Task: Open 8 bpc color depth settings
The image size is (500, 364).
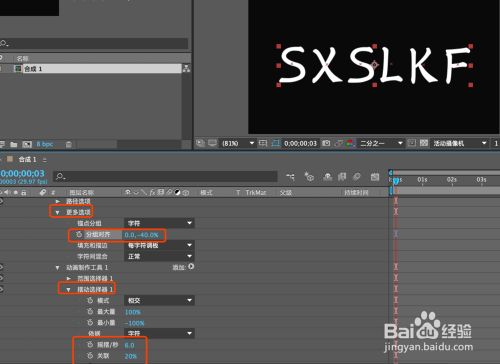Action: 45,144
